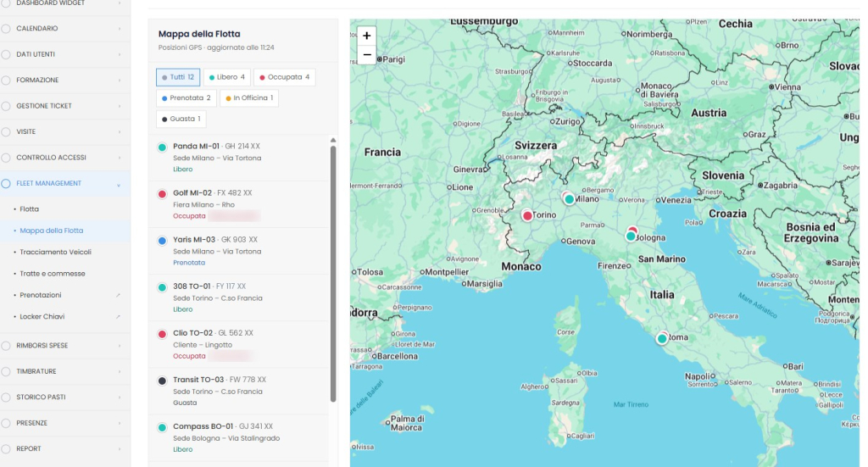Screen dimensions: 868x467
Task: Expand the Calendario menu chevron
Action: (119, 28)
